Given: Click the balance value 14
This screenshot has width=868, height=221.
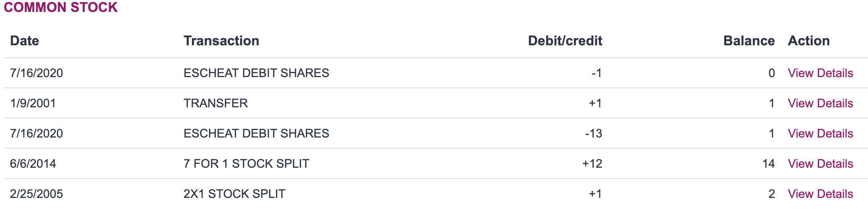Looking at the screenshot, I should coord(768,164).
